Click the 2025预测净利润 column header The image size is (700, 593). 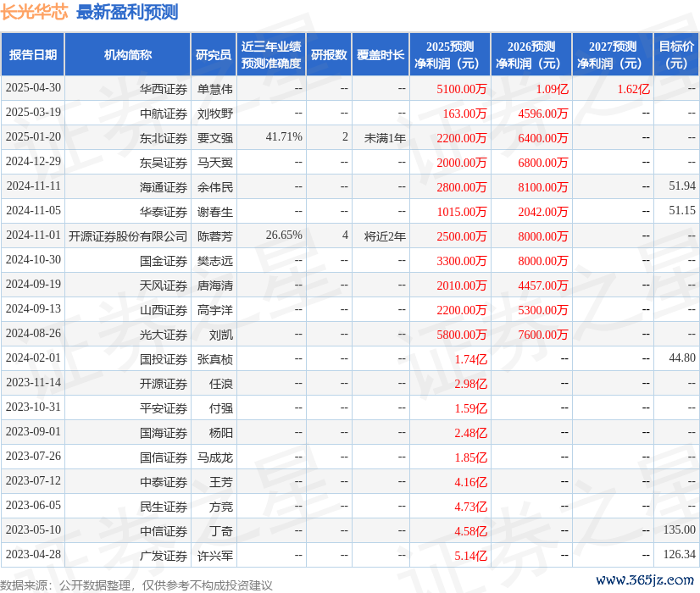(x=450, y=54)
